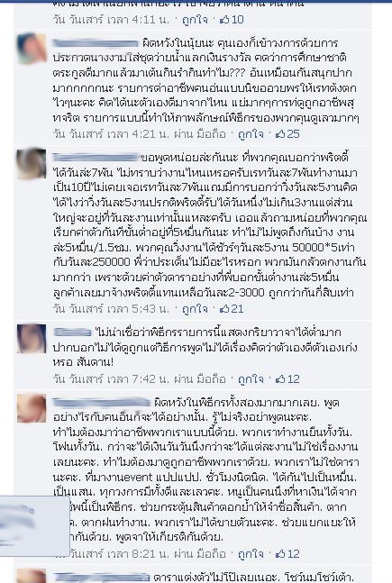Open timestamp link reading 7:42 น.
The image size is (392, 583).
click(x=111, y=378)
